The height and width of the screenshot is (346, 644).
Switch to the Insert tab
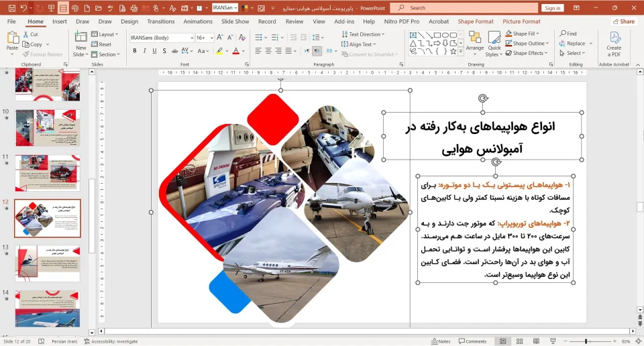coord(60,21)
